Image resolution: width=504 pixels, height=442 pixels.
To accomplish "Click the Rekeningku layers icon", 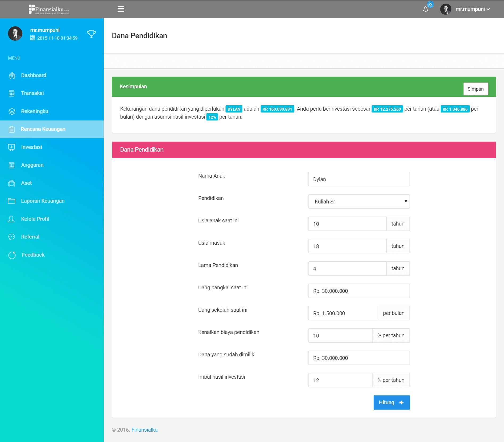I will click(x=12, y=111).
